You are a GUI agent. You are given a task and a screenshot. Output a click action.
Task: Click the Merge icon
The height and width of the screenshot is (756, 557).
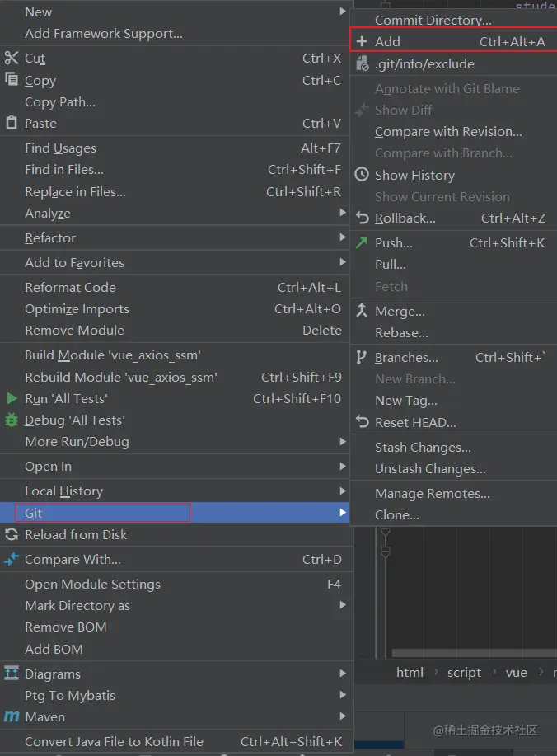pos(362,311)
